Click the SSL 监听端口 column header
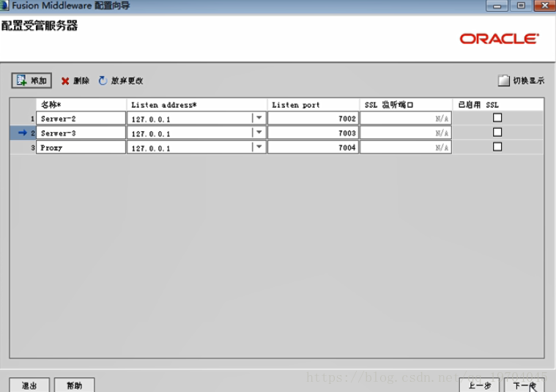The width and height of the screenshot is (556, 392). (x=406, y=105)
